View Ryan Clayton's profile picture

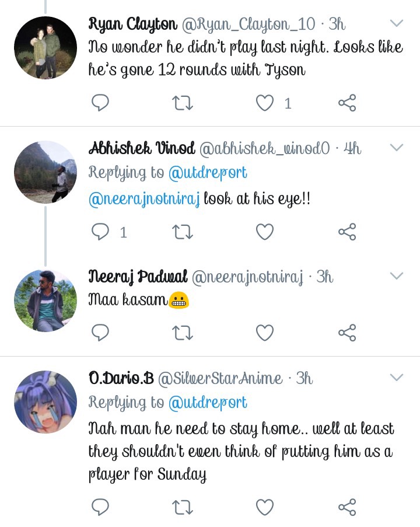(x=45, y=48)
